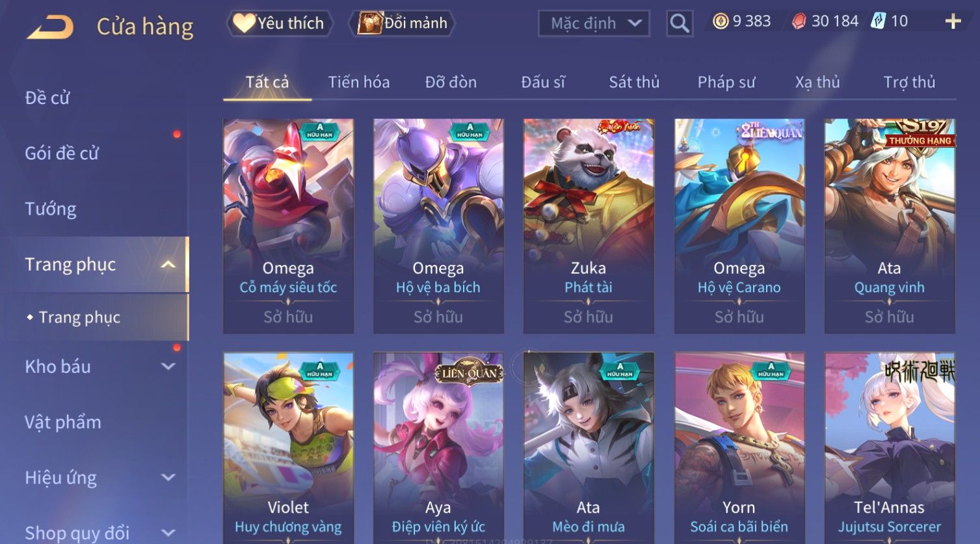
Task: Open the search magnifier icon
Action: [680, 23]
